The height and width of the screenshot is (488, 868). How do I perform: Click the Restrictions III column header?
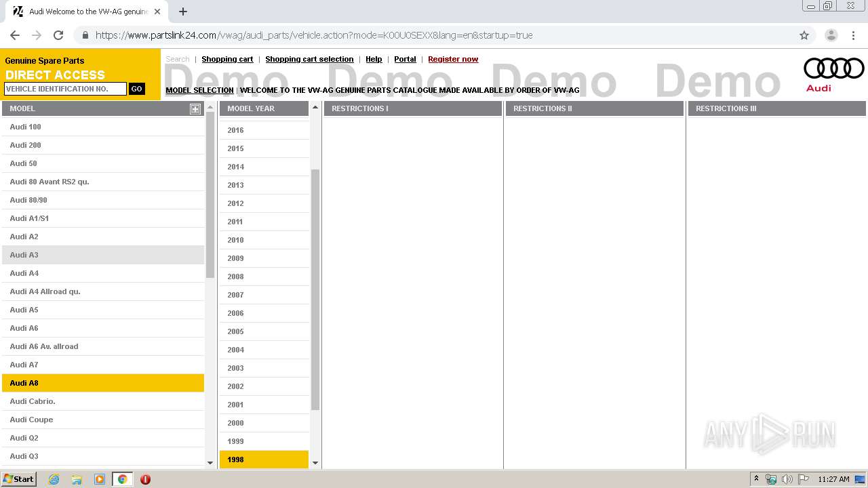[777, 108]
